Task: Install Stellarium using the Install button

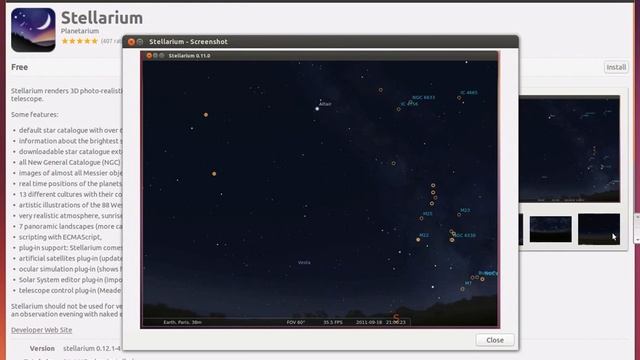Action: tap(616, 67)
